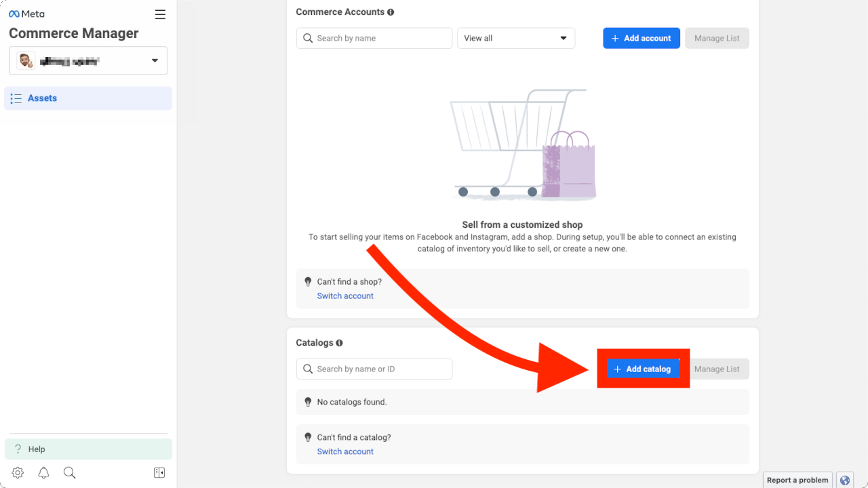Click the sidebar search magnifier icon
Viewport: 868px width, 488px height.
[69, 472]
